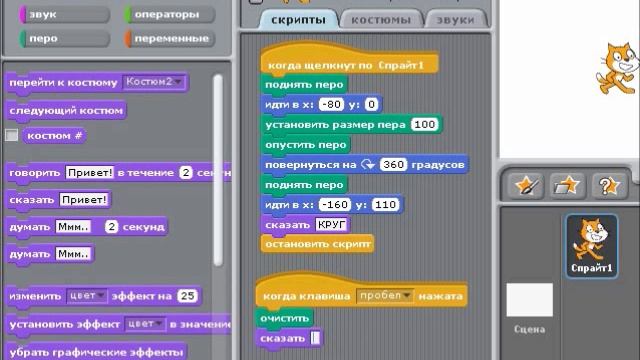Click the поднять перо block below повернуться
This screenshot has width=640, height=360.
[304, 185]
